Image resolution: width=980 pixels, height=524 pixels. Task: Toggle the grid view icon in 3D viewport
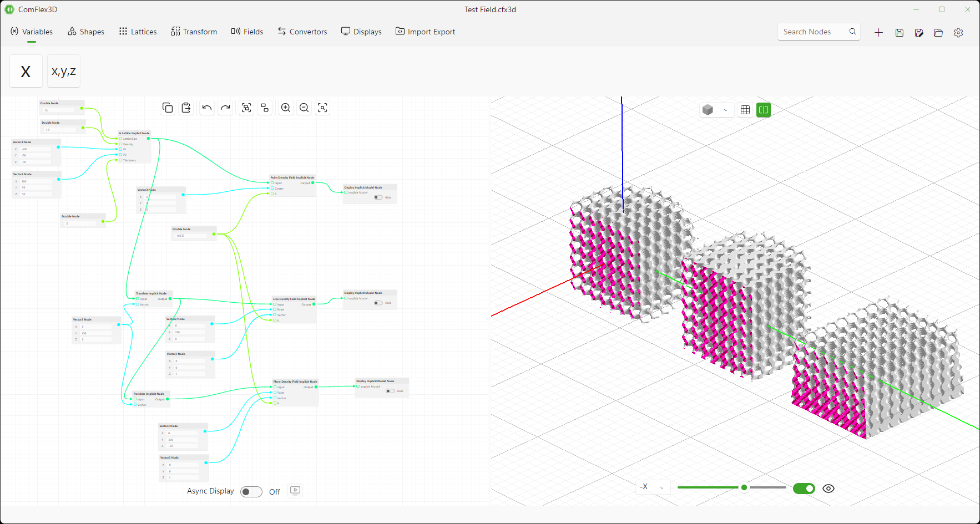point(745,110)
